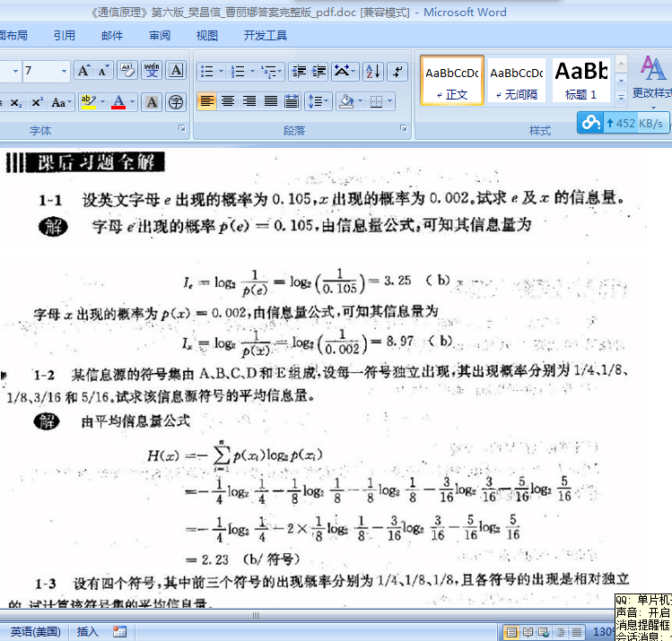Screen dimensions: 672x641
Task: Toggle superscript formatting
Action: point(38,103)
